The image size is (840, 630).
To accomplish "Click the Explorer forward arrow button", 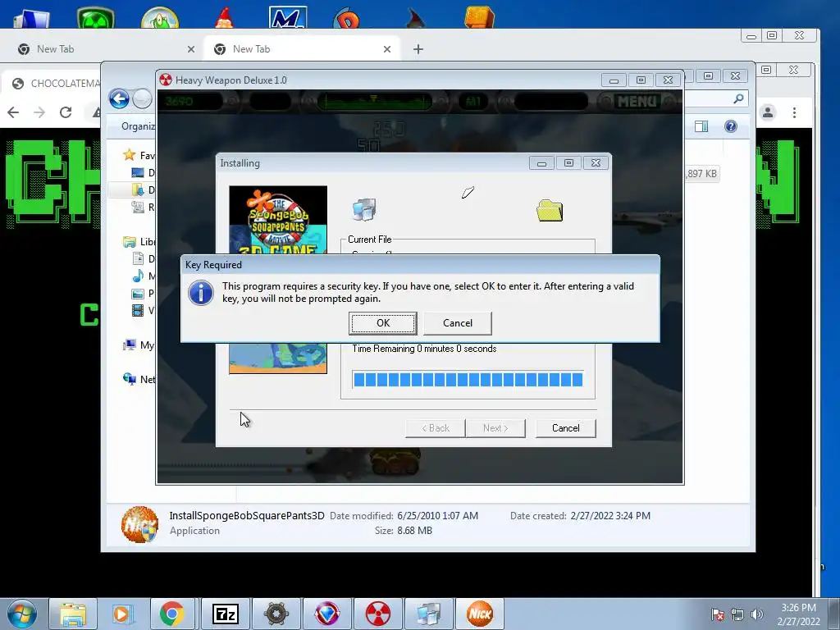I will [x=143, y=99].
